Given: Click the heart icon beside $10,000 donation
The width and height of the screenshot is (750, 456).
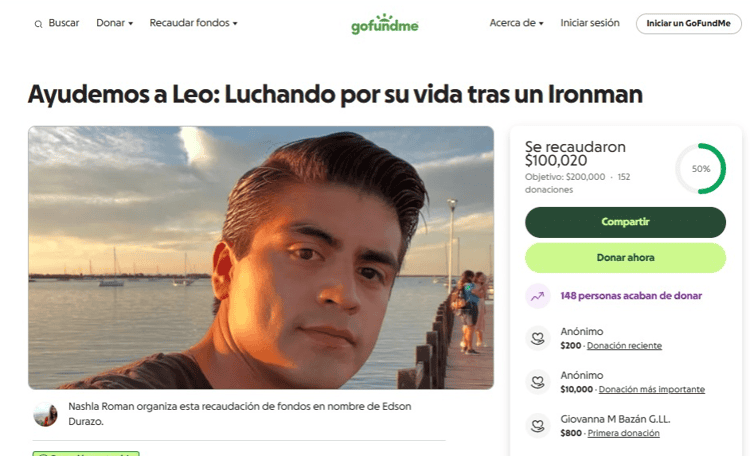Looking at the screenshot, I should [538, 382].
